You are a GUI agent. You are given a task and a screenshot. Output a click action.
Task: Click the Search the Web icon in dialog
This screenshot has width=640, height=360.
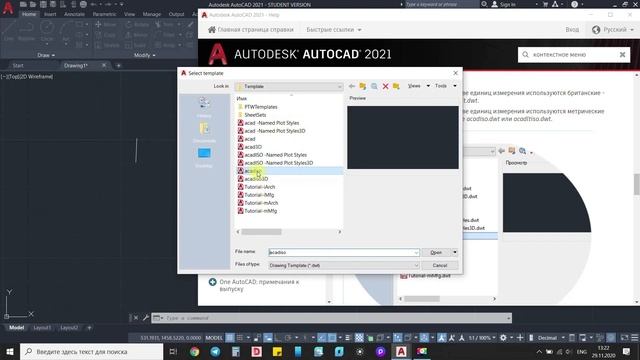pyautogui.click(x=374, y=86)
